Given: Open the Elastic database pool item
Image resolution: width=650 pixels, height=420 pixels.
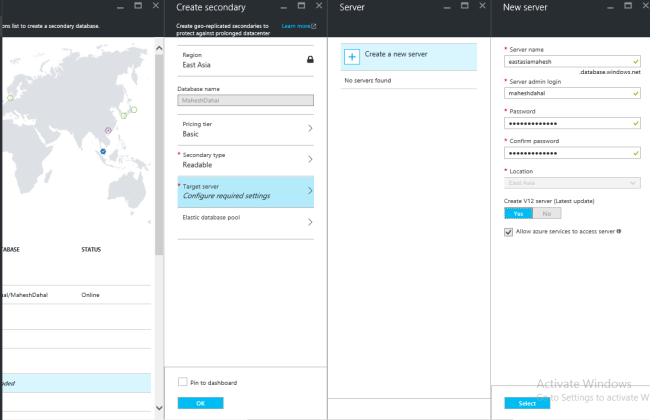Looking at the screenshot, I should [x=246, y=221].
